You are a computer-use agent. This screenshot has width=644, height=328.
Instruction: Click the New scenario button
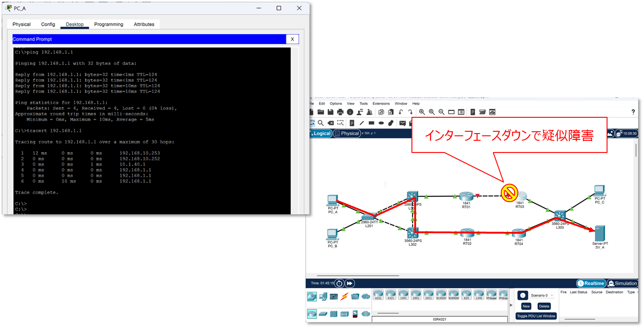click(526, 306)
